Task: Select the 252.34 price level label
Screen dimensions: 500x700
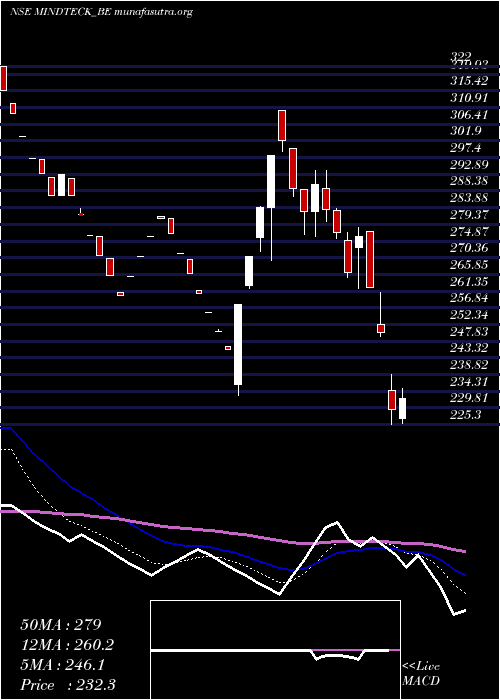Action: 469,315
